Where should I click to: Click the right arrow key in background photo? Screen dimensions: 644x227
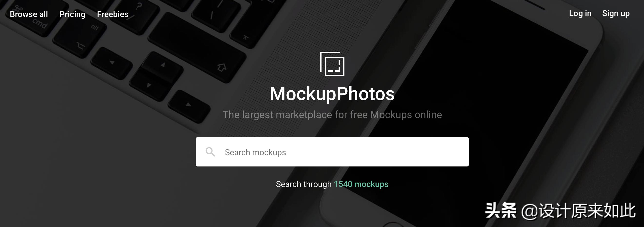click(189, 105)
